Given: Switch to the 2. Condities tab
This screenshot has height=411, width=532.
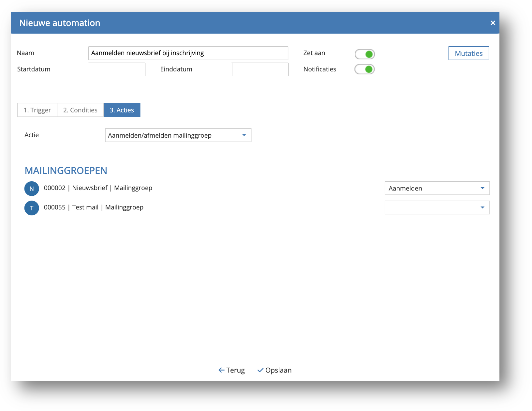Looking at the screenshot, I should pyautogui.click(x=80, y=110).
